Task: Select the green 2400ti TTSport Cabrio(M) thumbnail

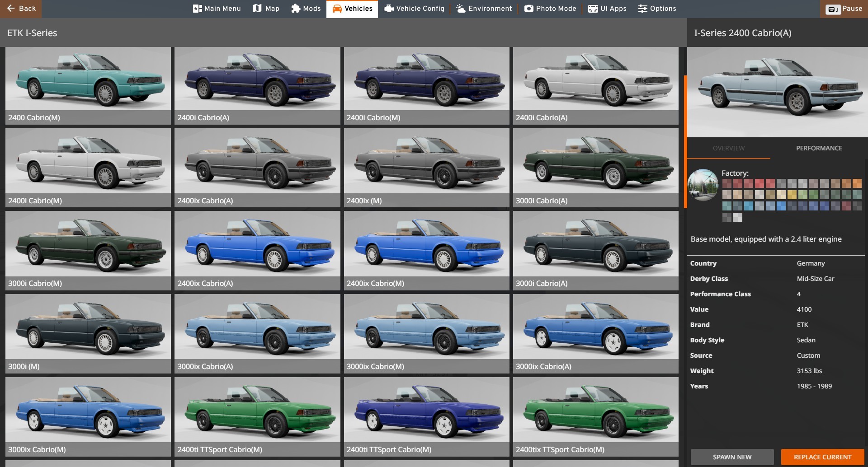Action: point(257,417)
